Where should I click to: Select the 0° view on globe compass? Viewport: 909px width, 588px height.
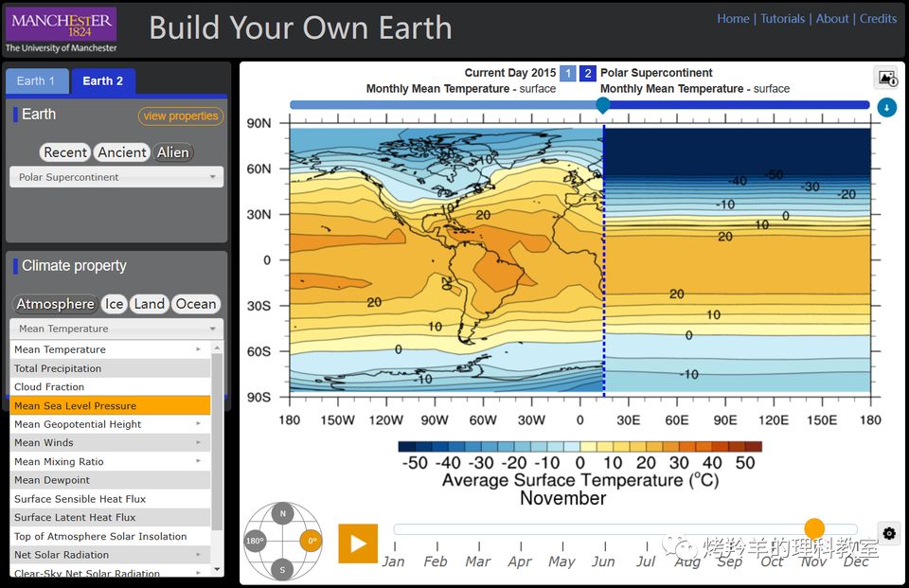point(311,542)
